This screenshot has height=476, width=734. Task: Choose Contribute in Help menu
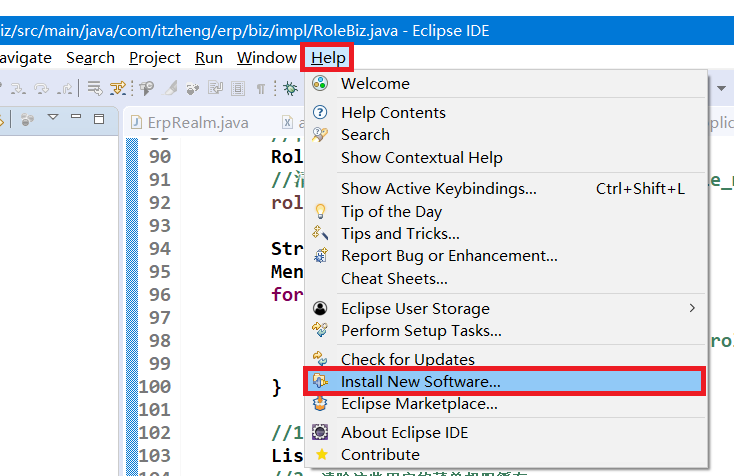[505, 455]
